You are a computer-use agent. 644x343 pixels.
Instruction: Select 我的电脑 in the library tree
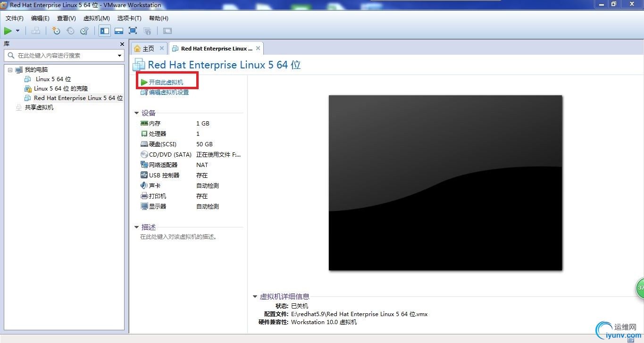click(x=36, y=70)
